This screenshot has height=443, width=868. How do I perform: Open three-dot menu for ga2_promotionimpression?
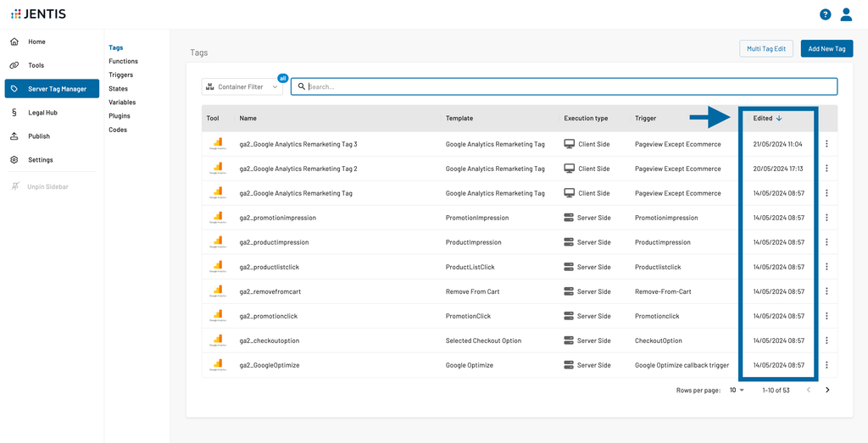[x=826, y=218]
